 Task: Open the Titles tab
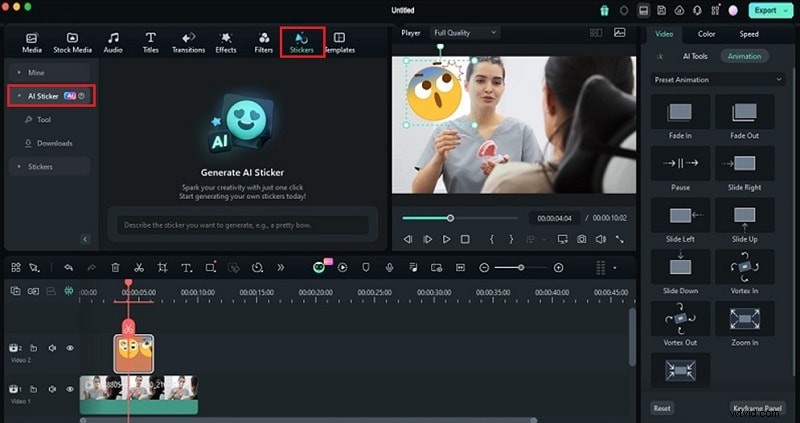151,43
